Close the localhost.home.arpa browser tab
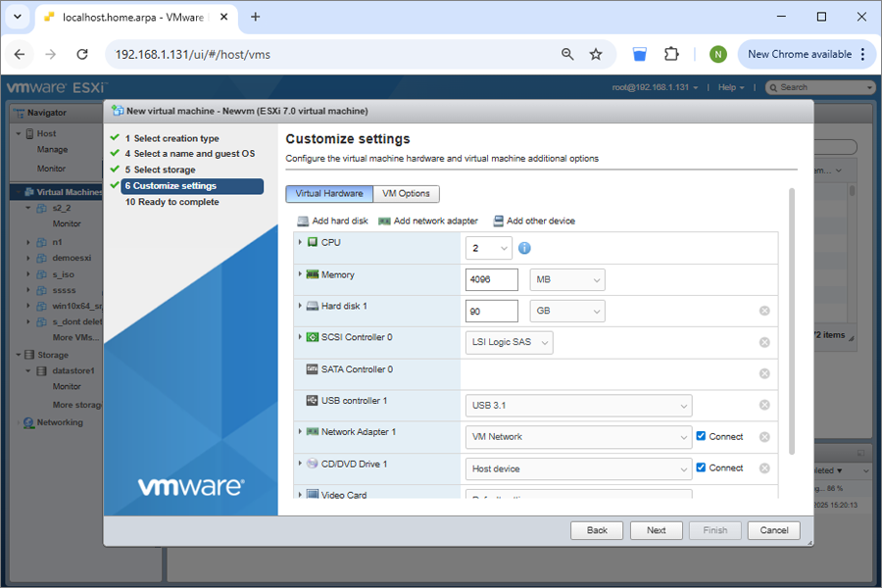Screen dimensions: 882x588 [x=223, y=17]
